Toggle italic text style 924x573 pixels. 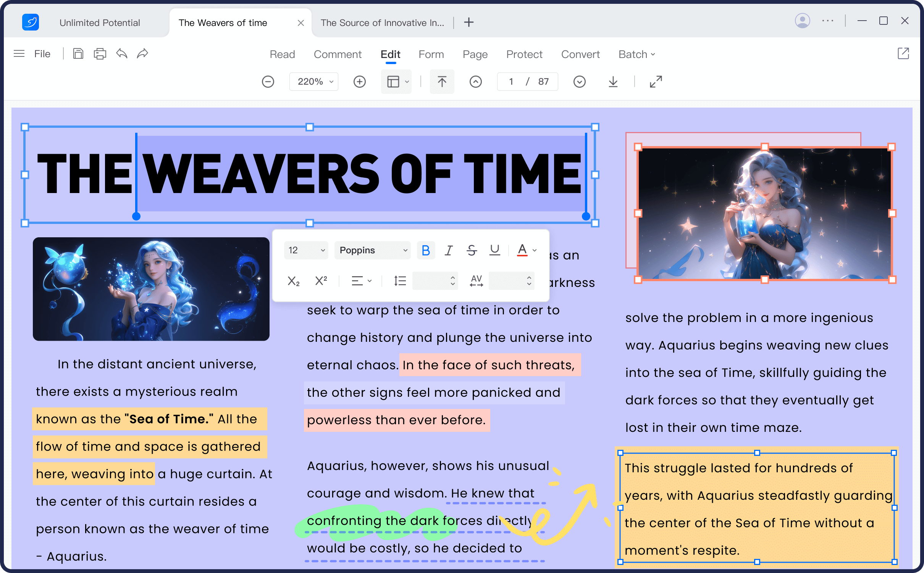tap(449, 250)
